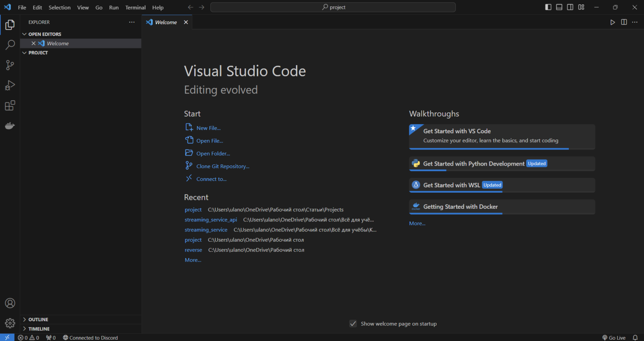The height and width of the screenshot is (341, 644).
Task: Click the Go Live status bar item
Action: (614, 338)
